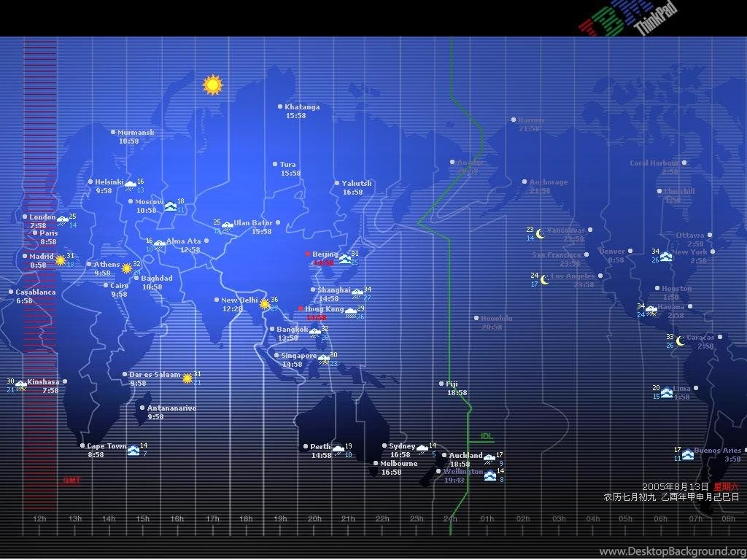Click the cloud icon beside Moscow

point(171,206)
